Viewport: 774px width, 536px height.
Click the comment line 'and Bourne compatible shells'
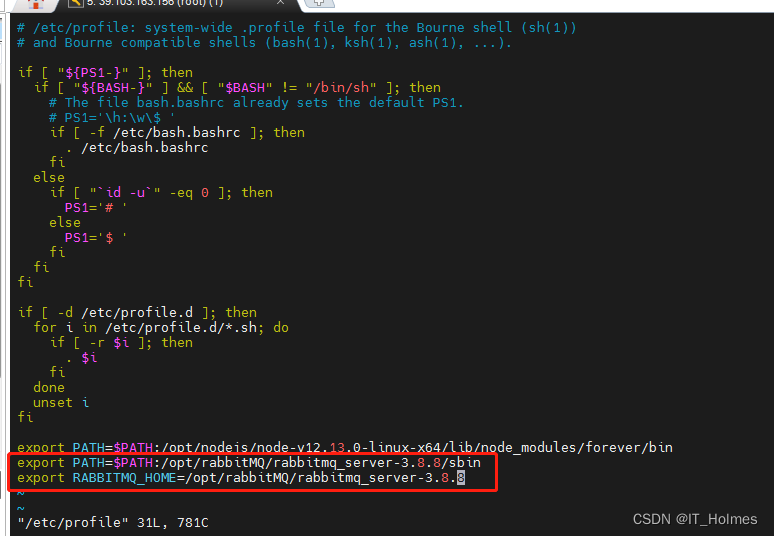click(264, 43)
